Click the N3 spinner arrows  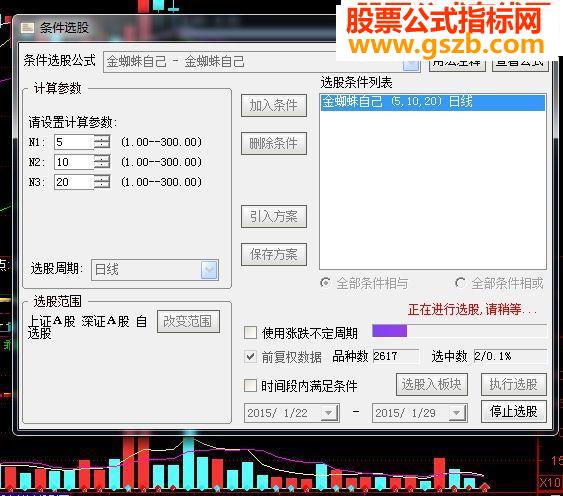coord(102,182)
